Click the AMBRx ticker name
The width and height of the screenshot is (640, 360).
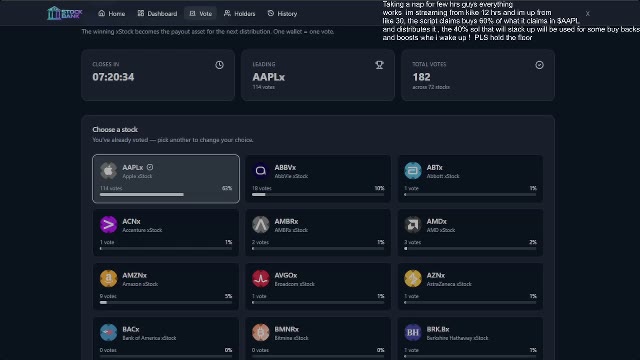(x=286, y=221)
